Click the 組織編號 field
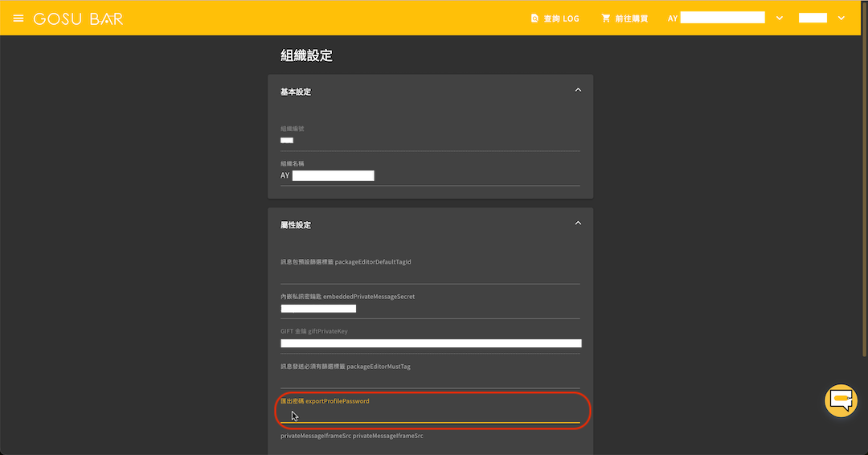The image size is (868, 455). click(x=430, y=140)
